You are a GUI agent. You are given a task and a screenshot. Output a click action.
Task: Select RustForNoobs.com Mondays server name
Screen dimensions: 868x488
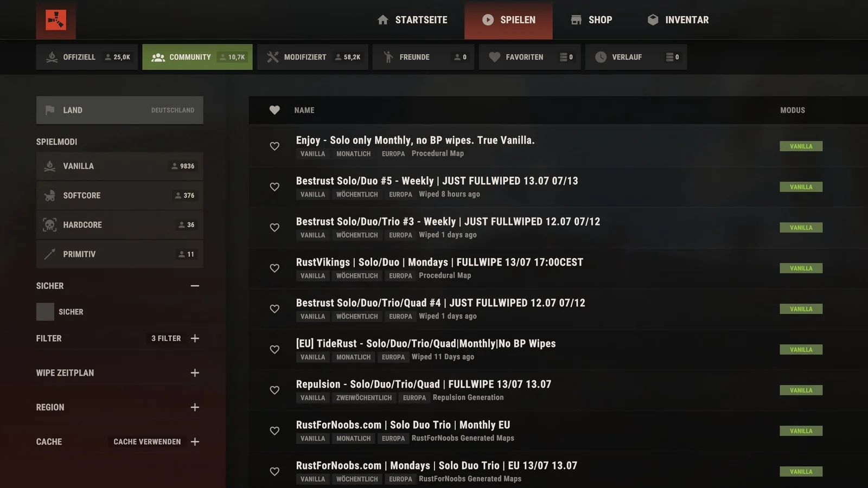pyautogui.click(x=437, y=465)
